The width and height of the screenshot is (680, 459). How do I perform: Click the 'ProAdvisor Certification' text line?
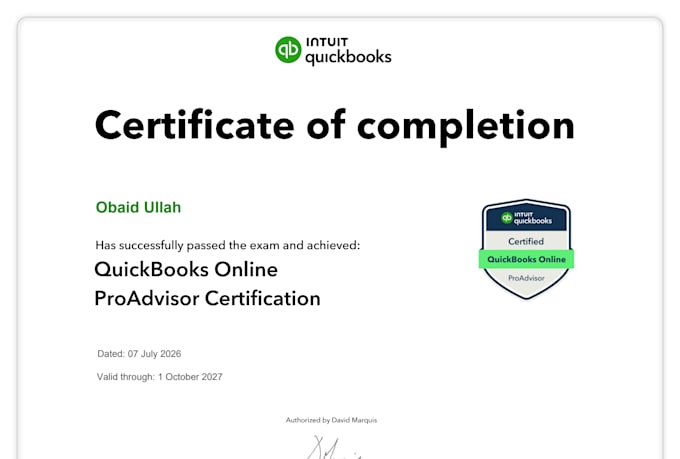coord(207,298)
